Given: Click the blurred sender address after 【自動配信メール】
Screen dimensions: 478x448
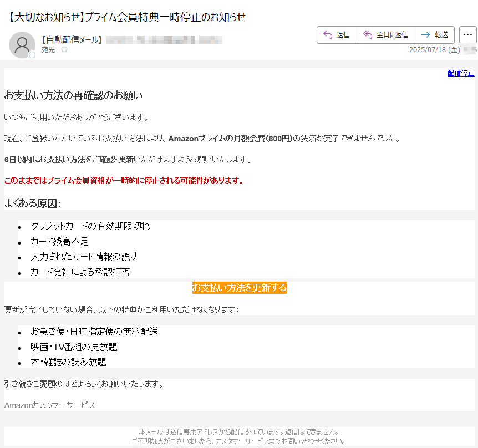Looking at the screenshot, I should [164, 40].
